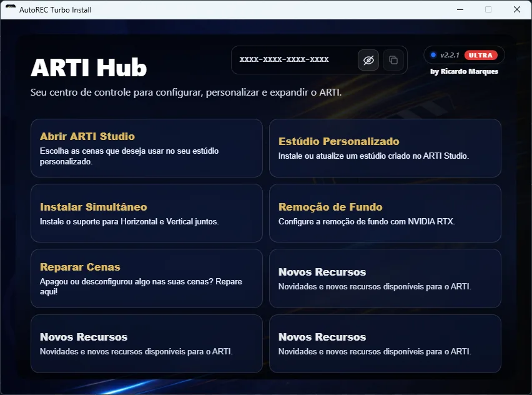Open the Estúdio Personalizado card
This screenshot has height=395, width=532.
click(x=385, y=148)
